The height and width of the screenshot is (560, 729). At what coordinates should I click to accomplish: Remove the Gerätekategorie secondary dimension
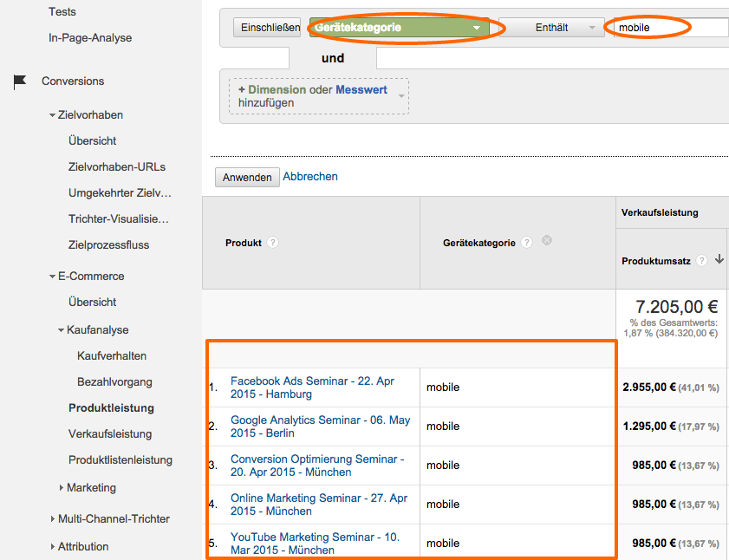547,240
